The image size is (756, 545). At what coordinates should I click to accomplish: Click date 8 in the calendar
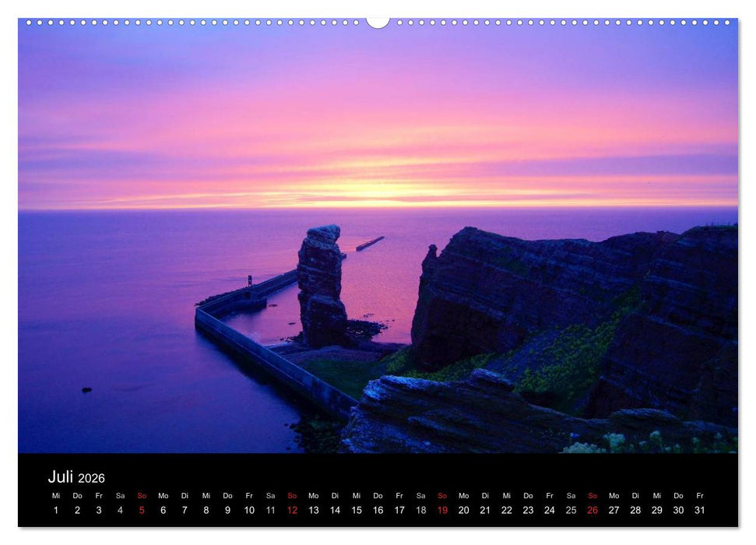[x=206, y=510]
